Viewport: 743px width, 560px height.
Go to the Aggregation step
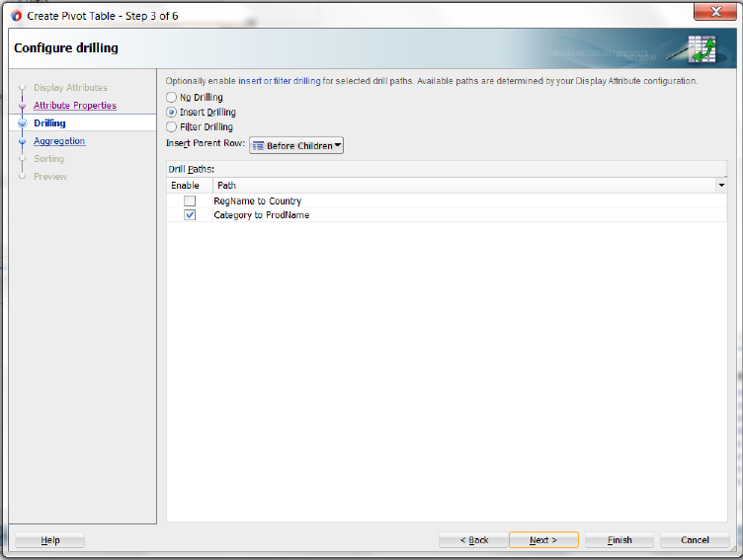pyautogui.click(x=59, y=140)
